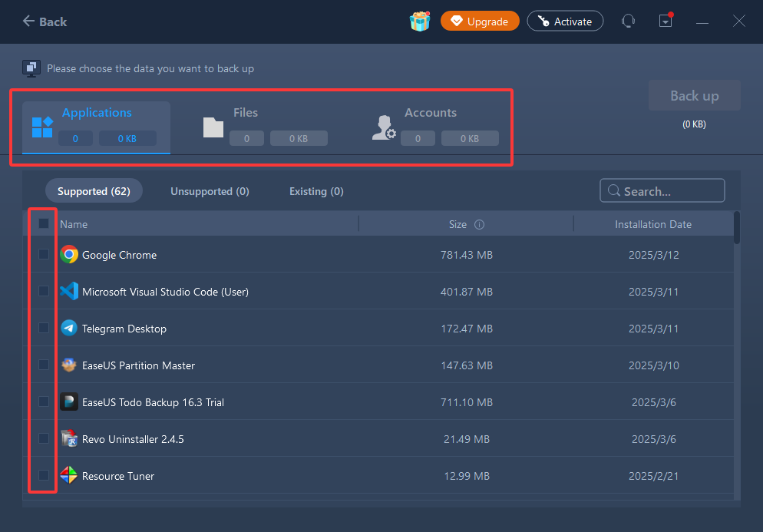Click the 2025/2/21 installation date
Image resolution: width=763 pixels, height=532 pixels.
click(x=653, y=476)
